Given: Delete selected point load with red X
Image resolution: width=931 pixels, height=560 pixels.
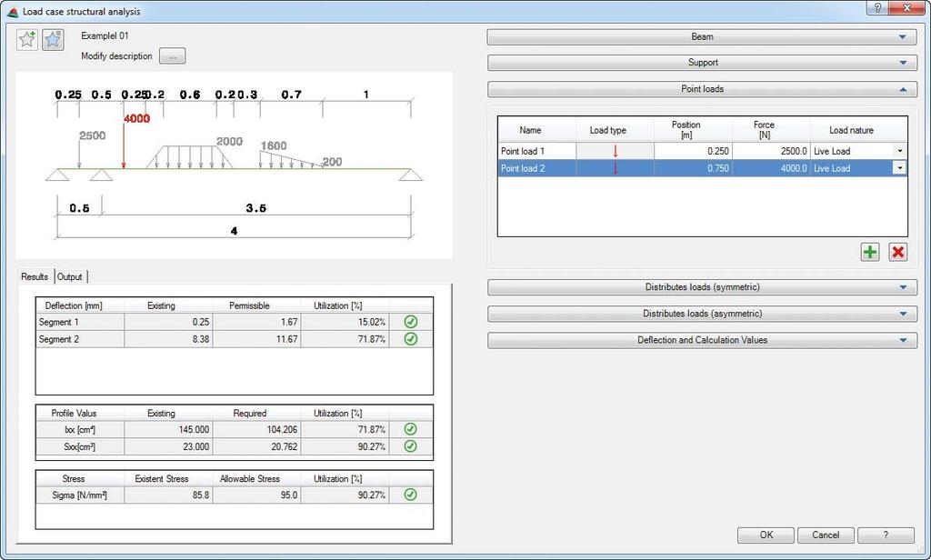Looking at the screenshot, I should click(897, 252).
